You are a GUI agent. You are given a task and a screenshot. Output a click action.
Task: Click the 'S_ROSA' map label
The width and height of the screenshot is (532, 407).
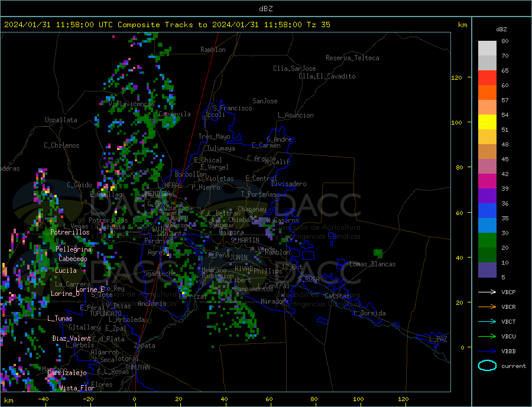click(x=309, y=279)
